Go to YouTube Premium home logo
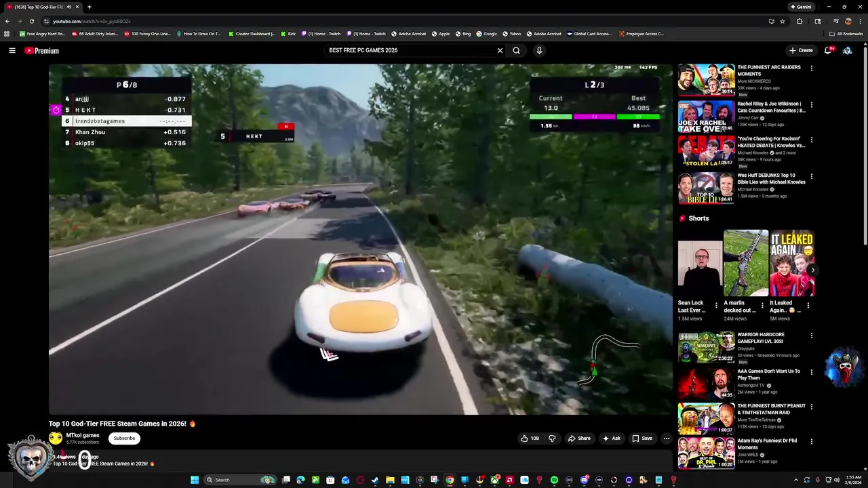Image resolution: width=868 pixels, height=488 pixels. (x=42, y=51)
